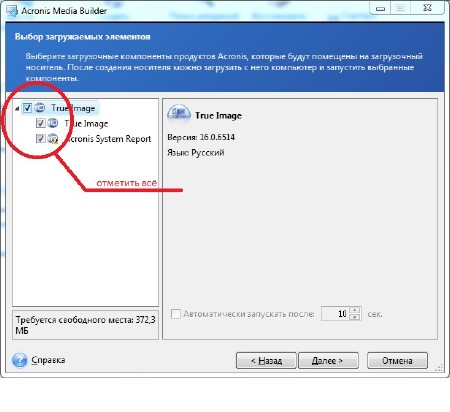Click the seconds value field showing 10
This screenshot has width=450, height=412.
pos(335,314)
